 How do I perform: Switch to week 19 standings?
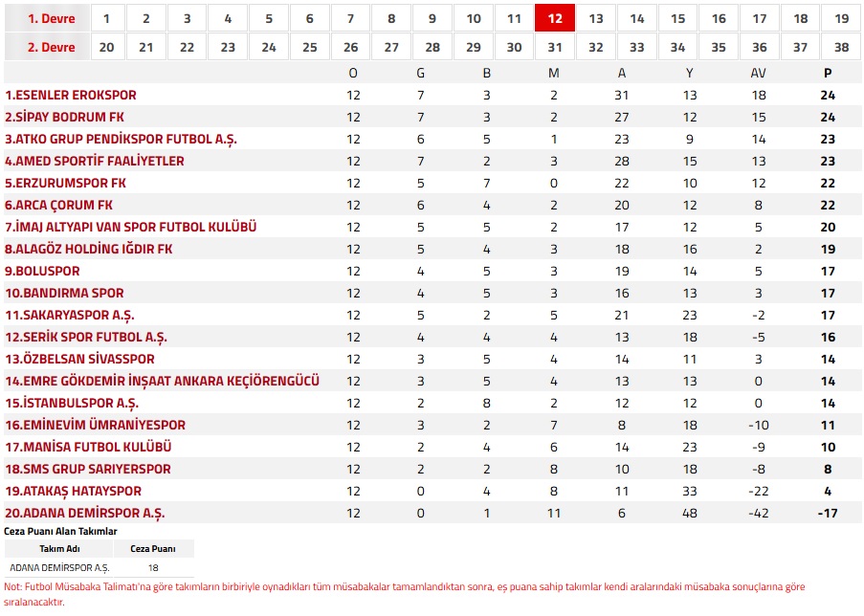pyautogui.click(x=841, y=18)
